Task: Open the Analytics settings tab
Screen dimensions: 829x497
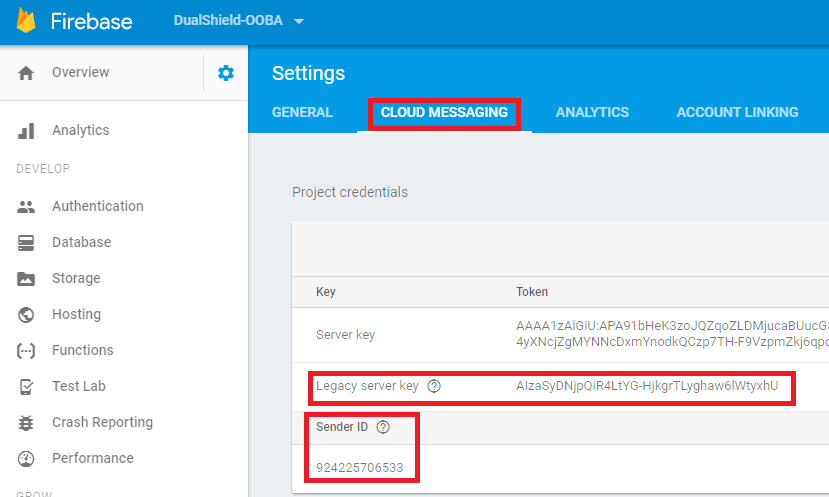Action: [592, 113]
